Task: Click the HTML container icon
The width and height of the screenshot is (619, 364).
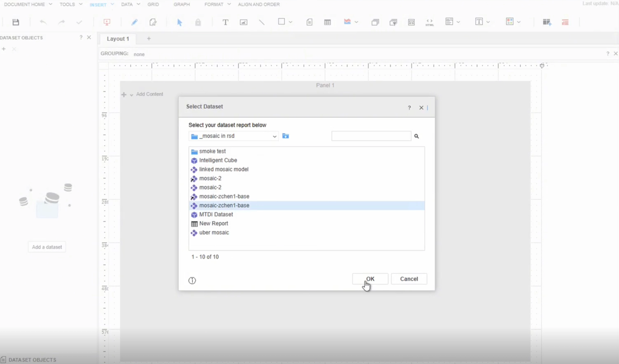Action: pyautogui.click(x=429, y=22)
